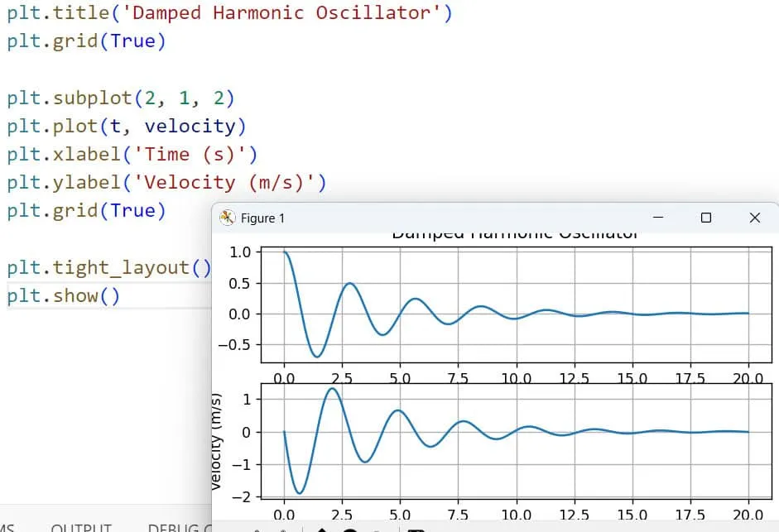Click the plt.plot(t, velocity) line

(x=127, y=126)
